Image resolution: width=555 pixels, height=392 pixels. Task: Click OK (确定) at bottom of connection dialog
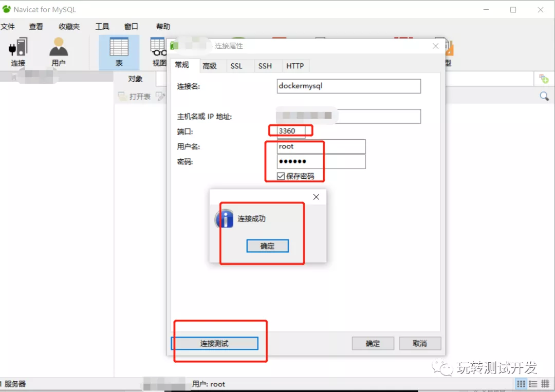[373, 343]
